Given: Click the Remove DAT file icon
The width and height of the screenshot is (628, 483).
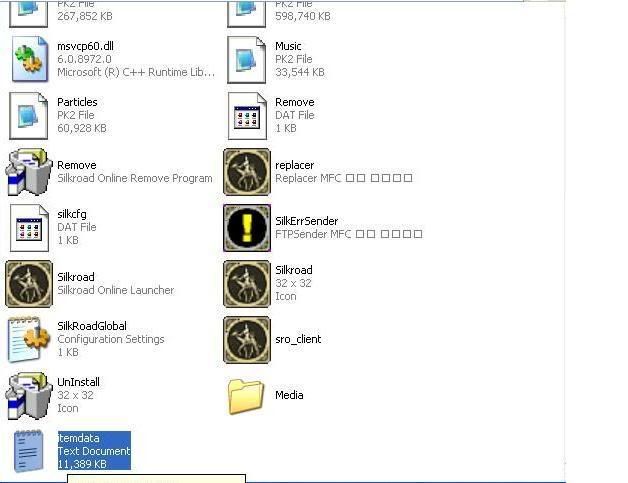Looking at the screenshot, I should click(247, 116).
